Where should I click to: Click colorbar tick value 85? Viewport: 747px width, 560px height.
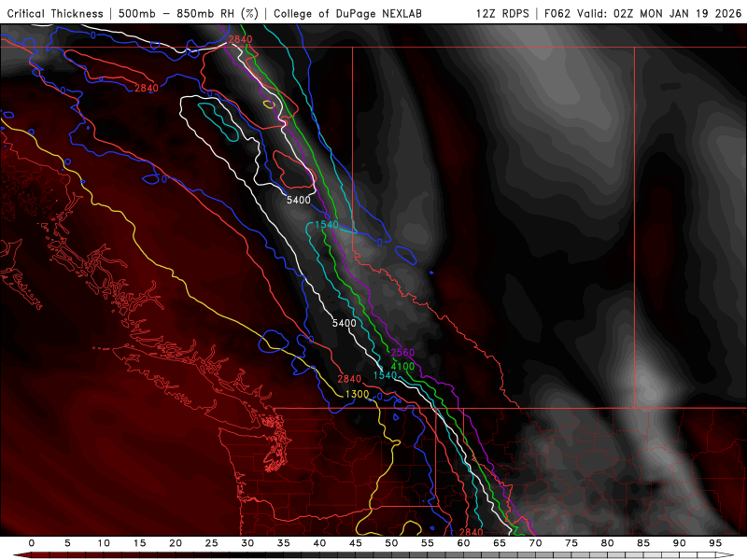pyautogui.click(x=643, y=543)
